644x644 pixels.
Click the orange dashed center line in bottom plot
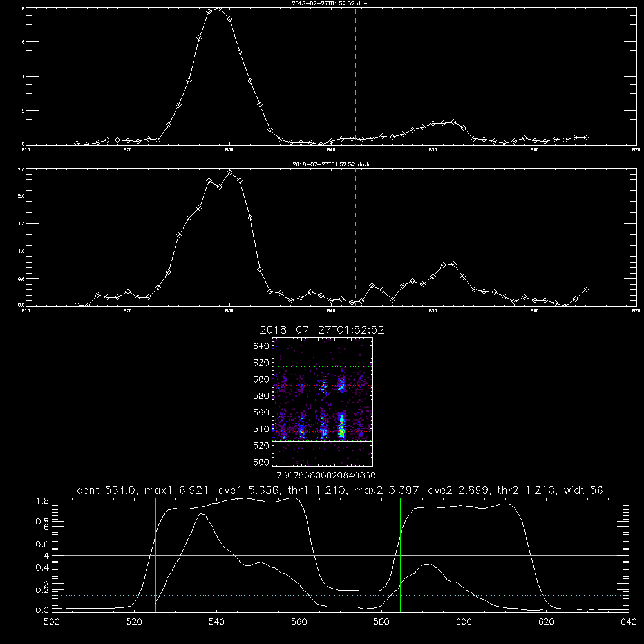(316, 554)
